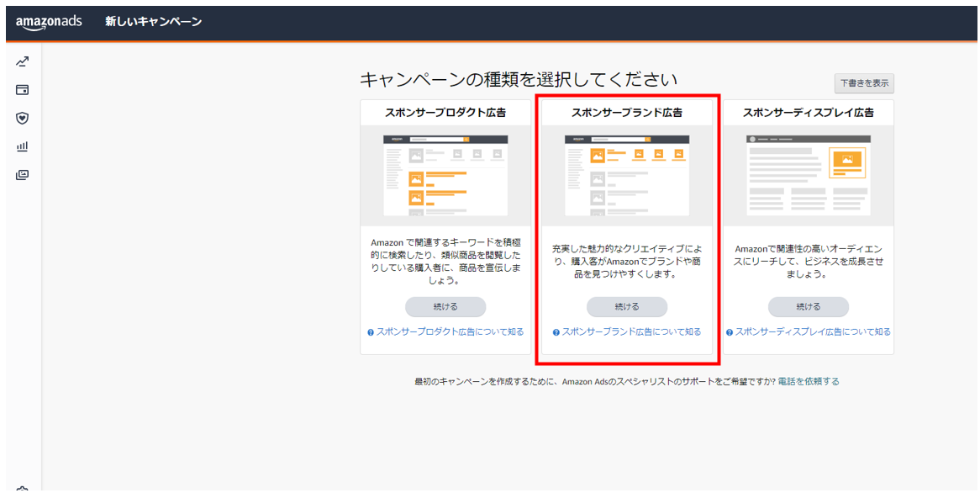Open スポンサープロダクト広告について知る link
Viewport: 980px width, 493px height.
[x=450, y=331]
